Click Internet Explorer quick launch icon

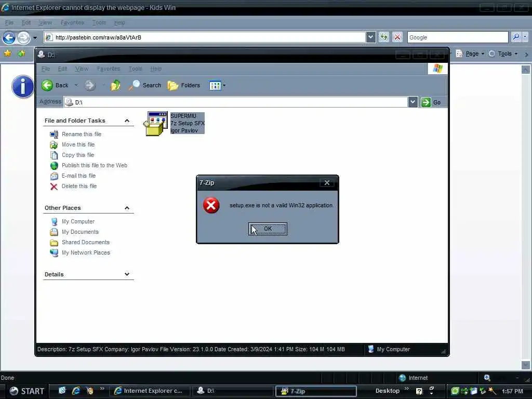pyautogui.click(x=76, y=391)
